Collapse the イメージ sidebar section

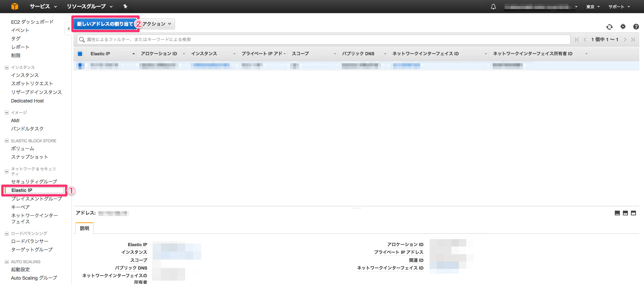6,113
